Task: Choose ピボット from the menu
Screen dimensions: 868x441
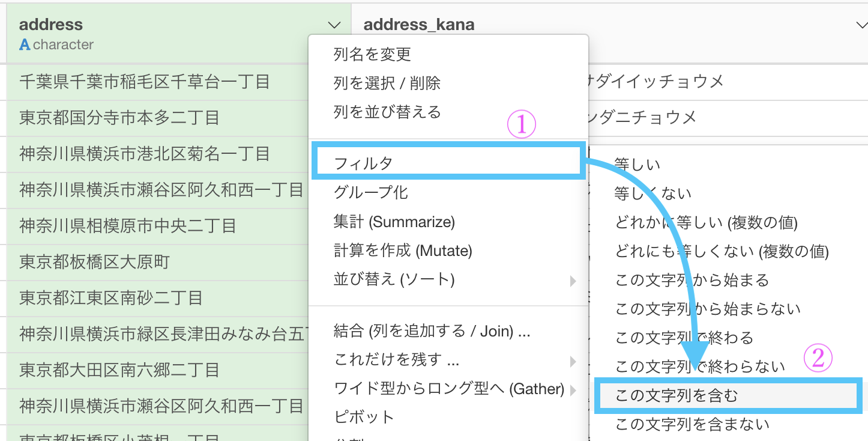Action: click(x=364, y=418)
